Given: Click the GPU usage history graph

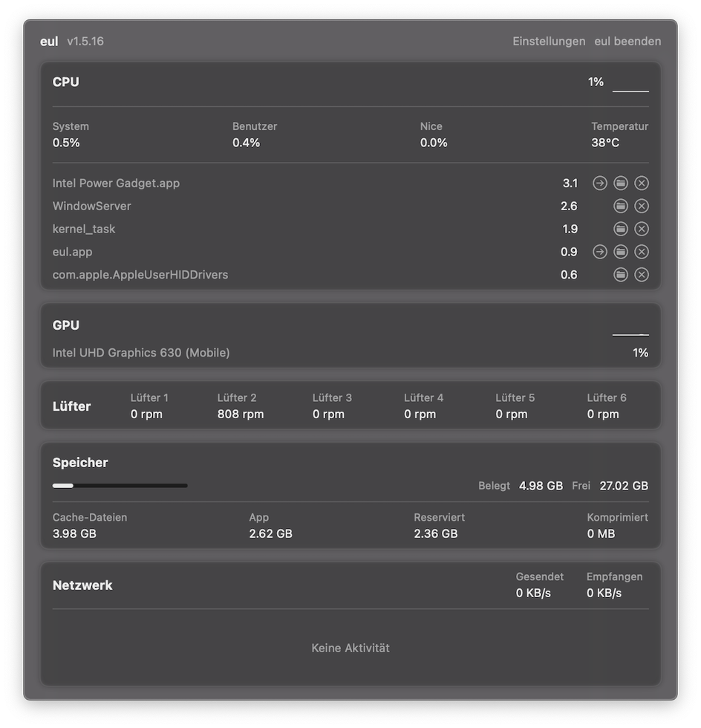Looking at the screenshot, I should 630,329.
